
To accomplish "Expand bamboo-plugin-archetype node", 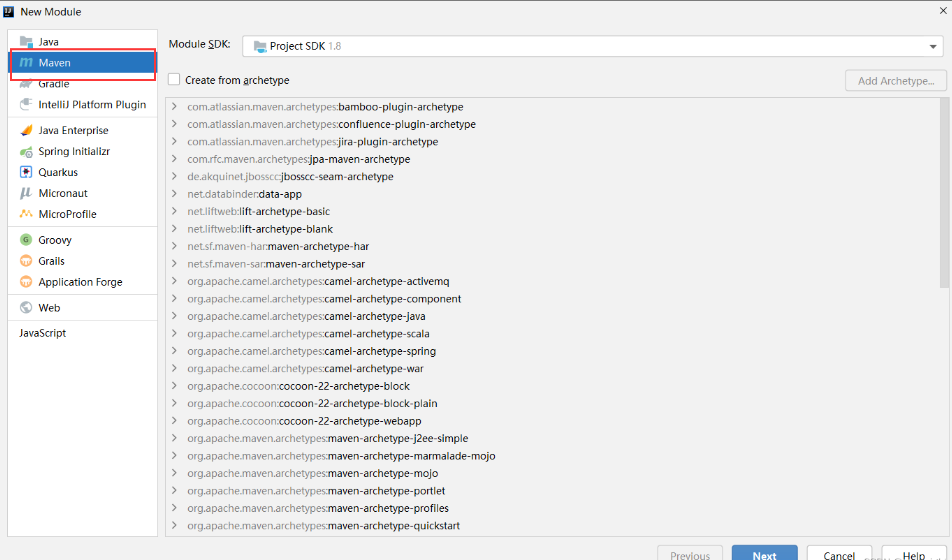I will [x=174, y=106].
